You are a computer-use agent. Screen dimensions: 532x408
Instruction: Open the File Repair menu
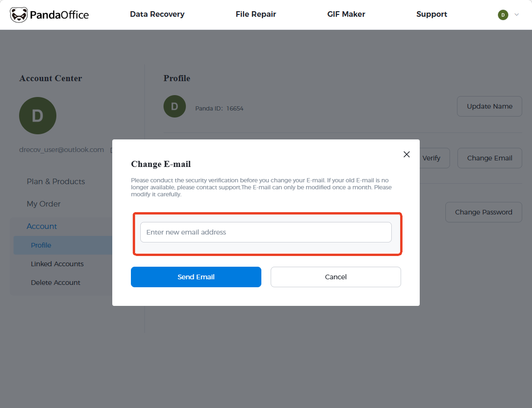pyautogui.click(x=256, y=14)
